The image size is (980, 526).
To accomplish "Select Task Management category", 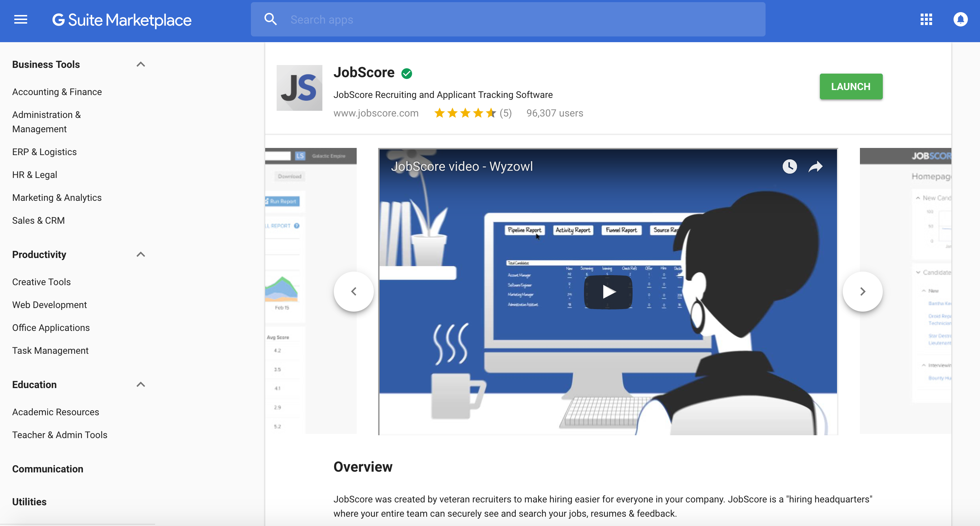I will coord(50,350).
